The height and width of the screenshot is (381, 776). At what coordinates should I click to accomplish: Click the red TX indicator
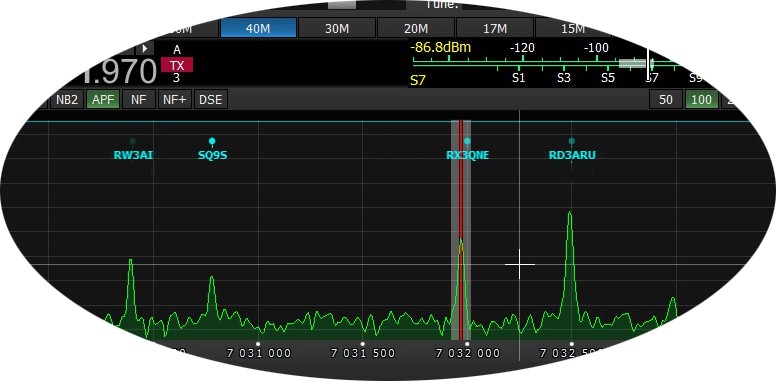point(177,65)
